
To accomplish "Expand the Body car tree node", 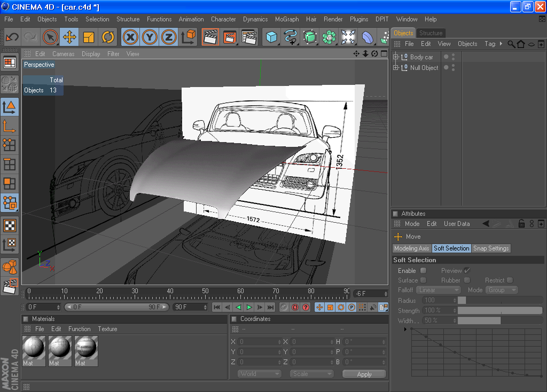I will pos(396,57).
